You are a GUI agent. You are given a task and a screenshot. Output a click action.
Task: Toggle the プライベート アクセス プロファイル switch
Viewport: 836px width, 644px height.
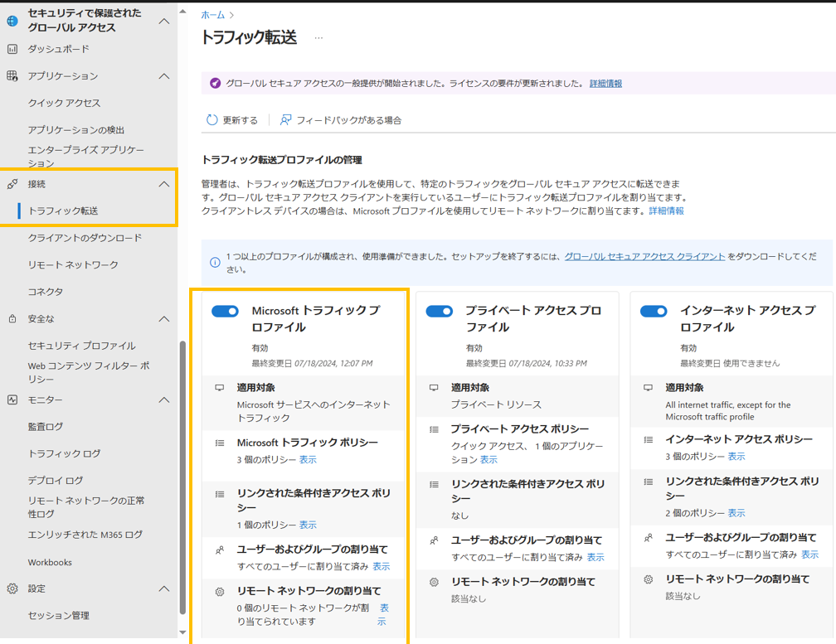click(x=440, y=311)
